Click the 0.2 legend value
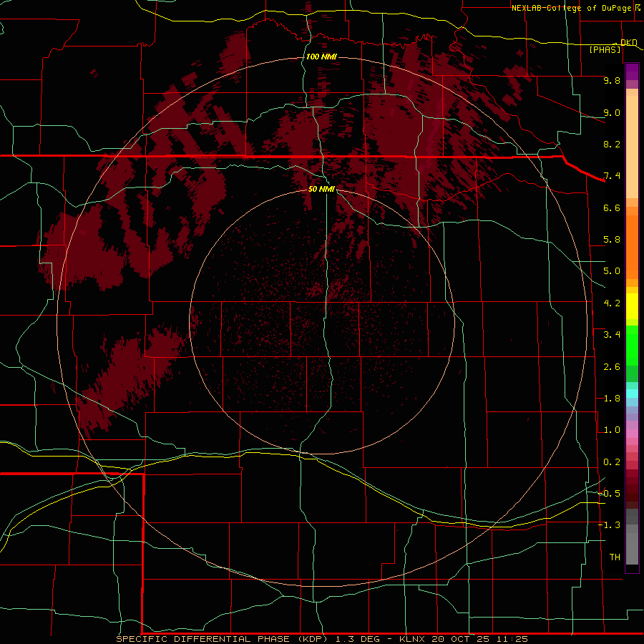This screenshot has width=644, height=644. coord(612,462)
